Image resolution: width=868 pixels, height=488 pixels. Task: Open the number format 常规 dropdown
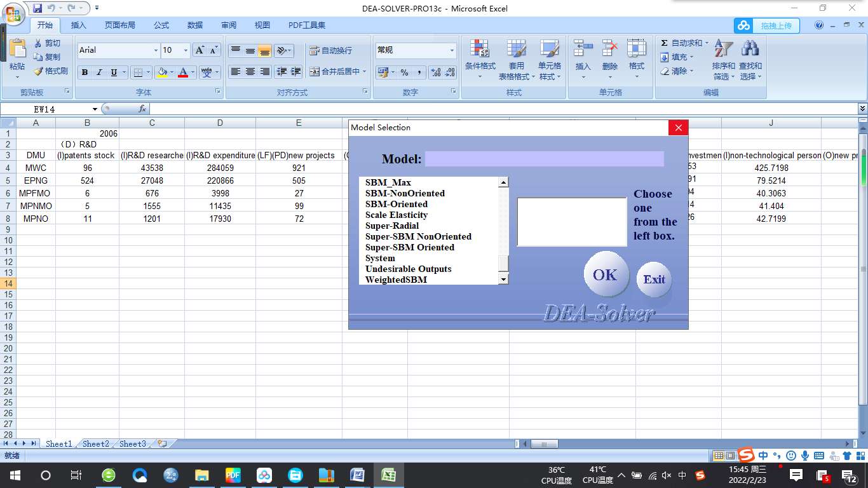[452, 50]
